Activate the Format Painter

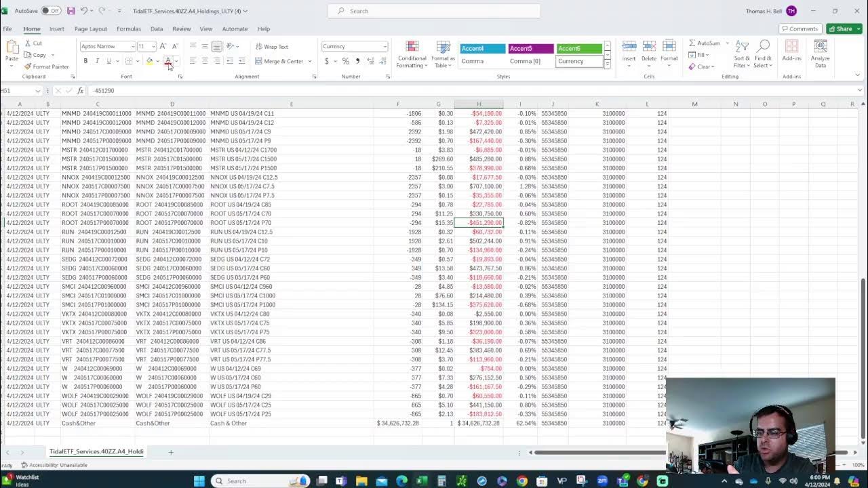tap(46, 66)
